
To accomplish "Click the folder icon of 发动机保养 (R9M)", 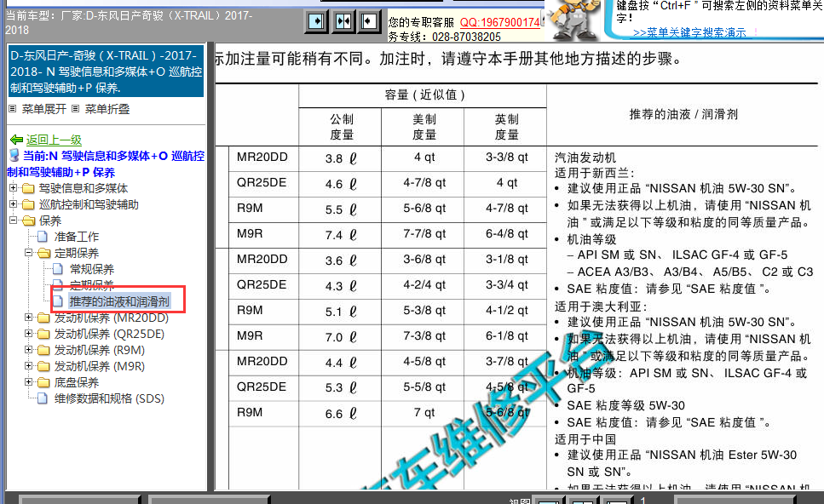I will (43, 350).
